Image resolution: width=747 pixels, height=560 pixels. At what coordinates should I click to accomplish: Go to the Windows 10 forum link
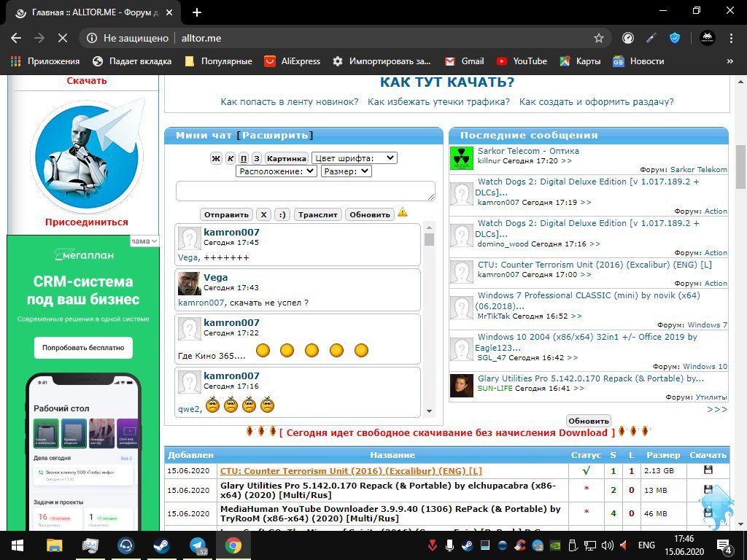pyautogui.click(x=705, y=367)
